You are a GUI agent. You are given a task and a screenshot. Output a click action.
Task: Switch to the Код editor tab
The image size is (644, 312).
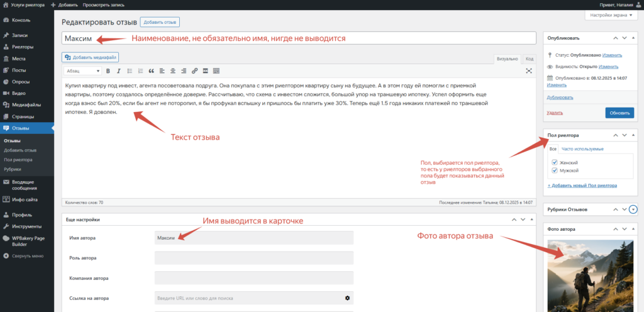[530, 59]
